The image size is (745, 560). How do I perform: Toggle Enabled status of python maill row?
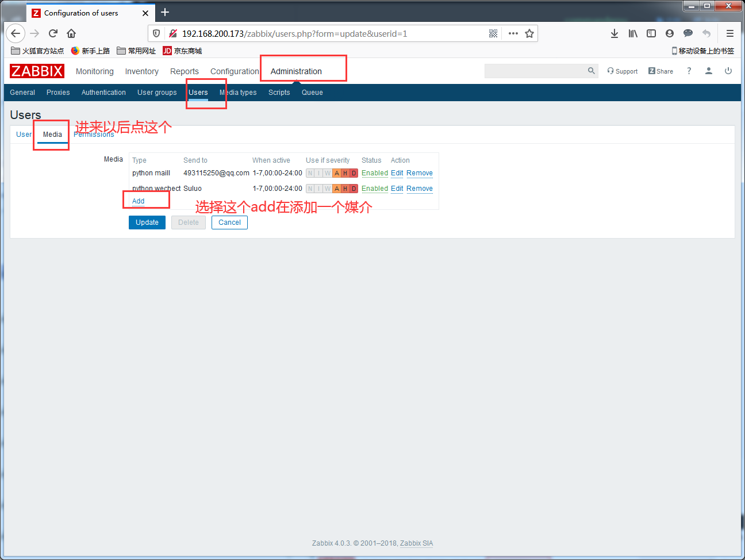(375, 173)
